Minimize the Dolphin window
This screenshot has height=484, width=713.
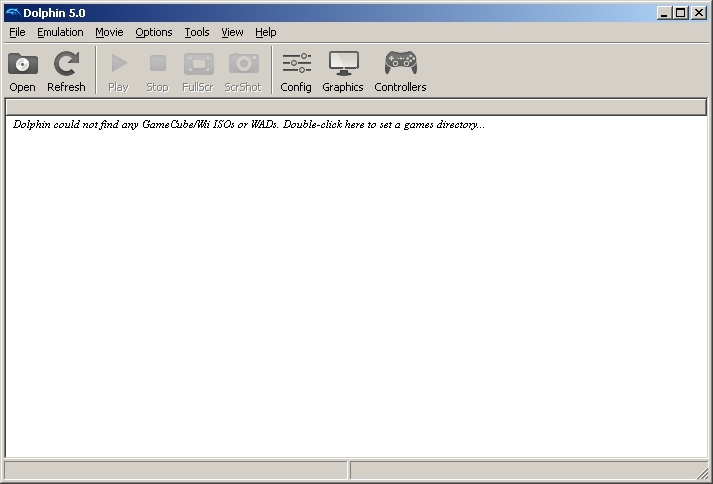(x=664, y=13)
